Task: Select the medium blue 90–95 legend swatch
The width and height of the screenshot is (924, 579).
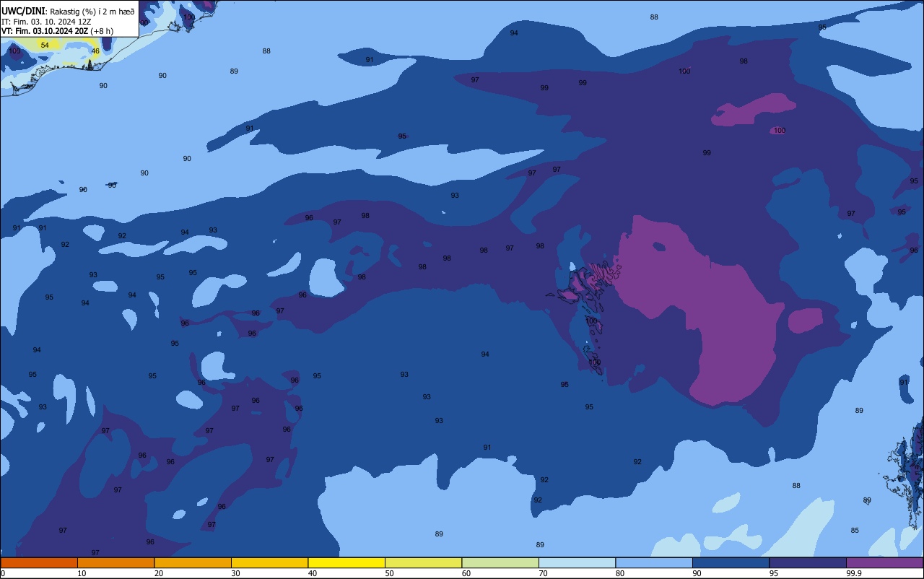Action: pyautogui.click(x=731, y=562)
